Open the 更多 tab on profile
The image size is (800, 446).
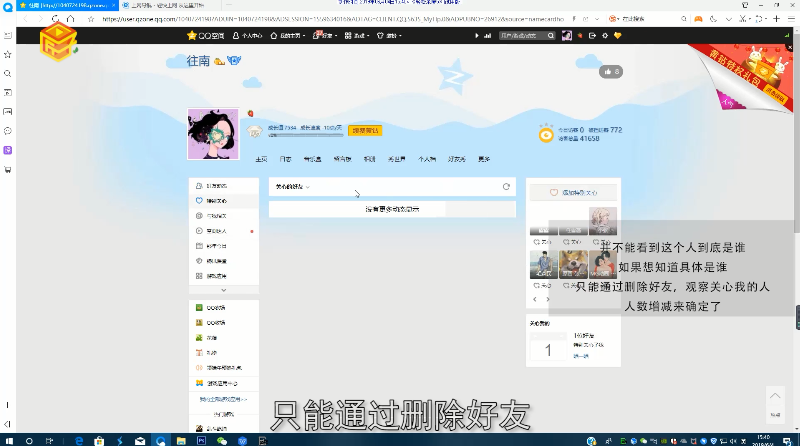pos(484,159)
